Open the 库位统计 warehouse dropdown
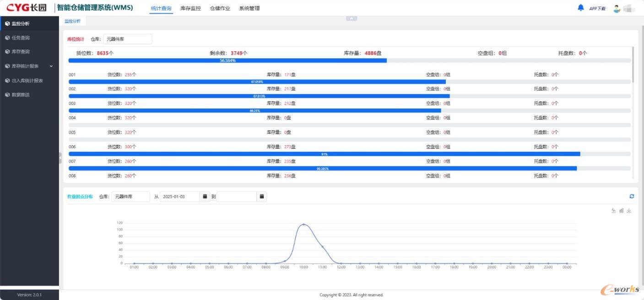Screen dimensions: 644x300 128,39
